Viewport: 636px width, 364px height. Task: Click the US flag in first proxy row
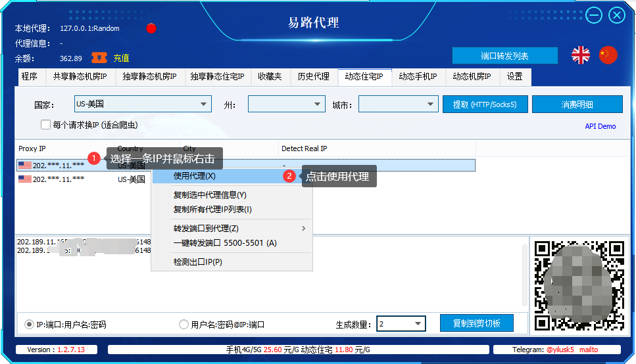(x=25, y=166)
